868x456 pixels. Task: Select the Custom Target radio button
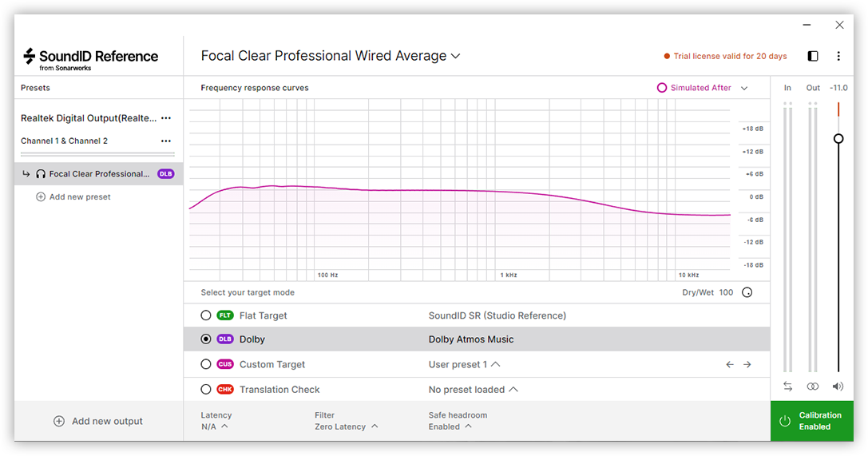[x=206, y=364]
